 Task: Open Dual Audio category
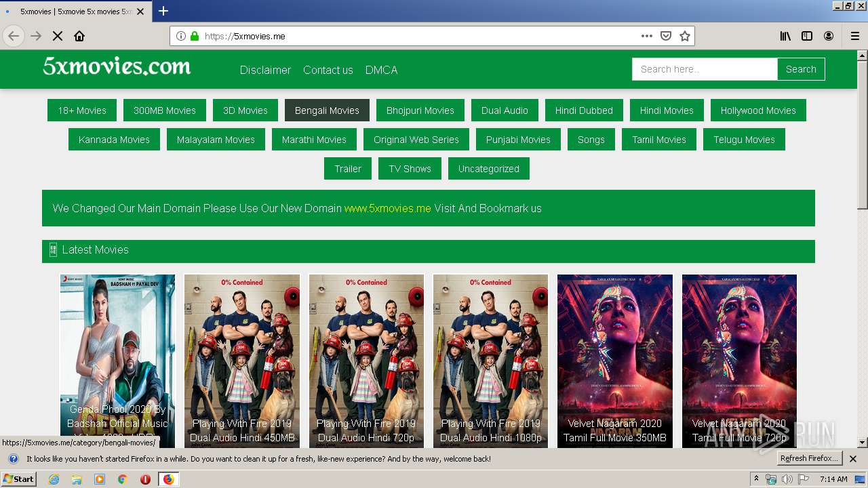(x=505, y=110)
